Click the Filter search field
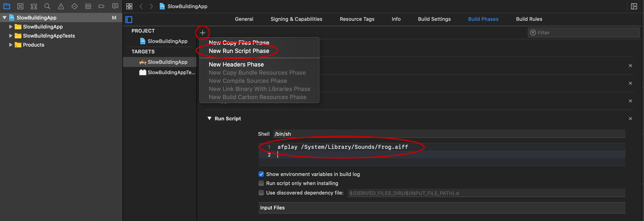Viewport: 644px width, 221px height. (583, 33)
